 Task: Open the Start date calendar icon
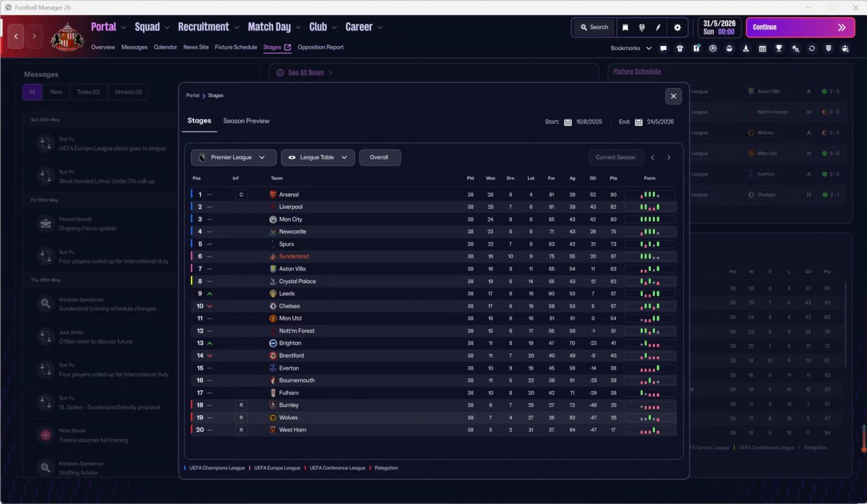pyautogui.click(x=568, y=122)
